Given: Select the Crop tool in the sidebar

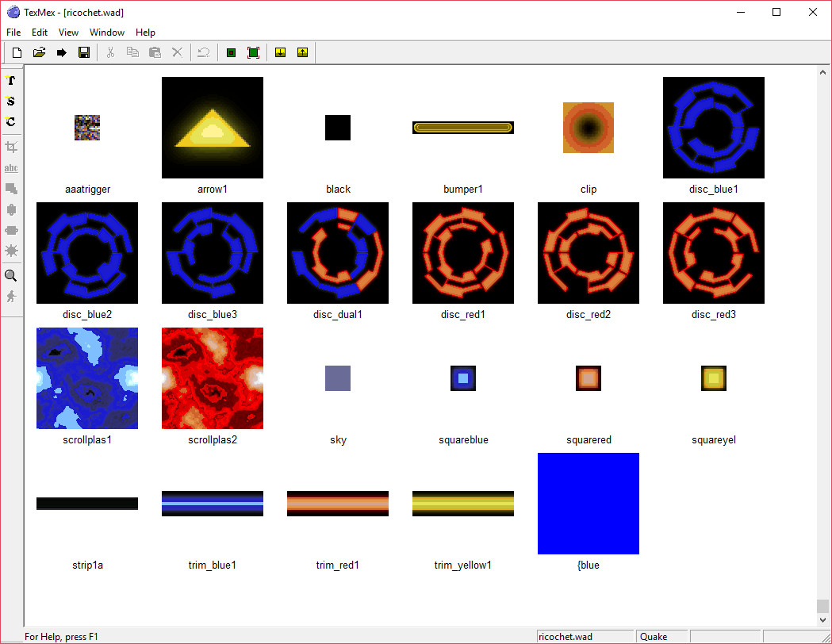Looking at the screenshot, I should (11, 147).
